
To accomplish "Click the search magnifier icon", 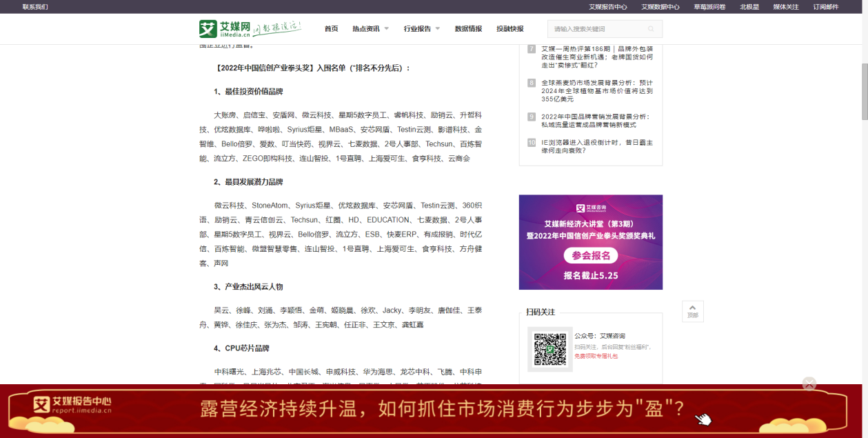I will click(x=651, y=29).
